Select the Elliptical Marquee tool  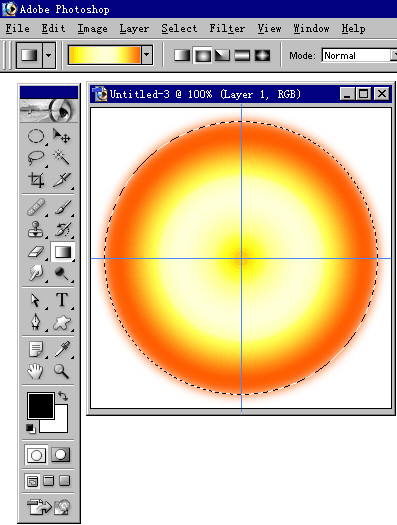point(36,136)
